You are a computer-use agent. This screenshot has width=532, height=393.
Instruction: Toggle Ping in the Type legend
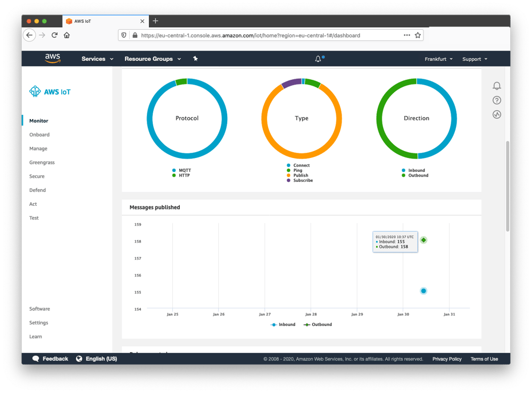[295, 170]
